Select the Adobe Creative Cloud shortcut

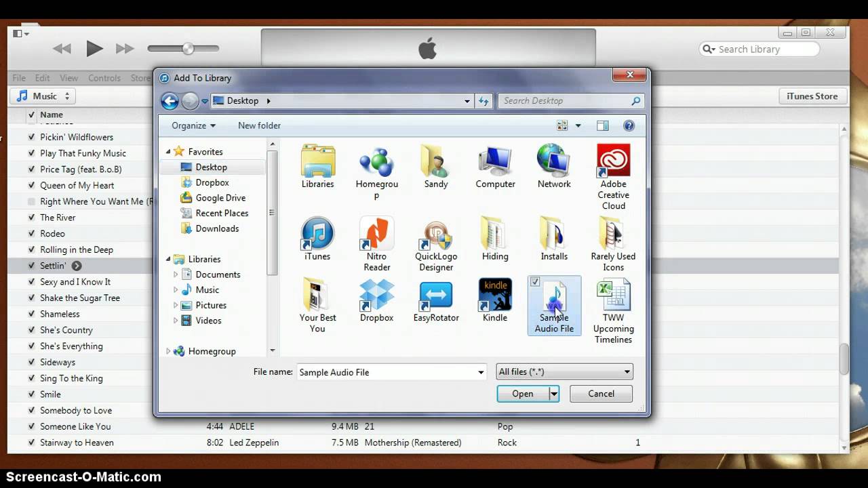[613, 178]
